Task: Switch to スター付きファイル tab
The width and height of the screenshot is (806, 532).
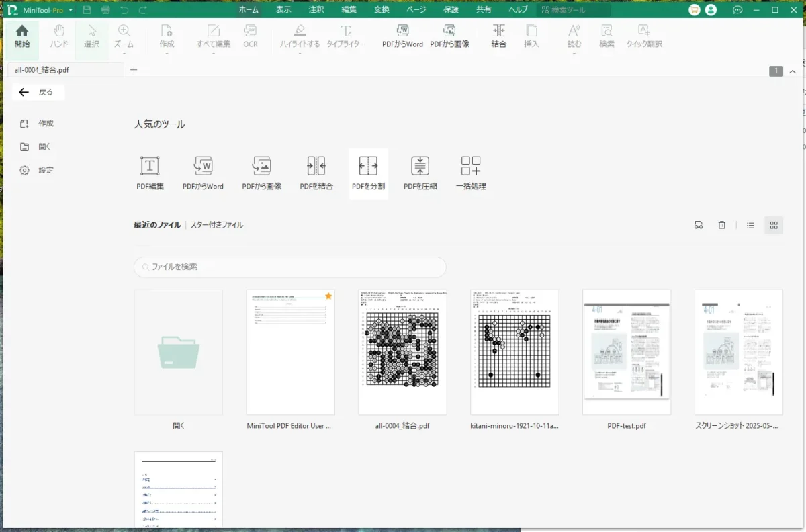Action: coord(217,225)
